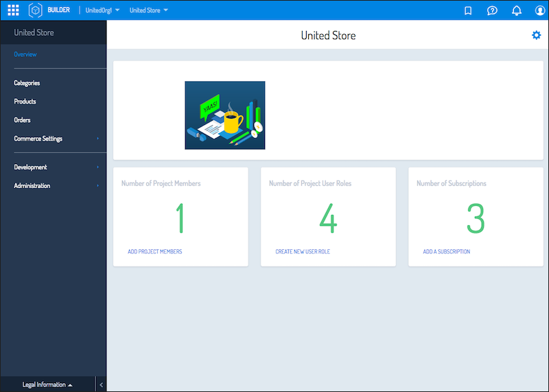The width and height of the screenshot is (549, 392).
Task: Open the help chat bubble icon
Action: pyautogui.click(x=492, y=10)
